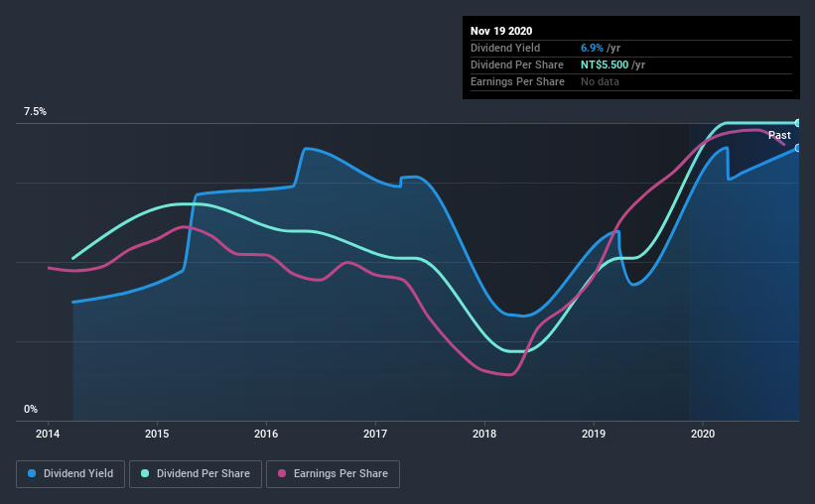815x504 pixels.
Task: Click the Earnings Per Share label in tooltip
Action: pos(517,81)
